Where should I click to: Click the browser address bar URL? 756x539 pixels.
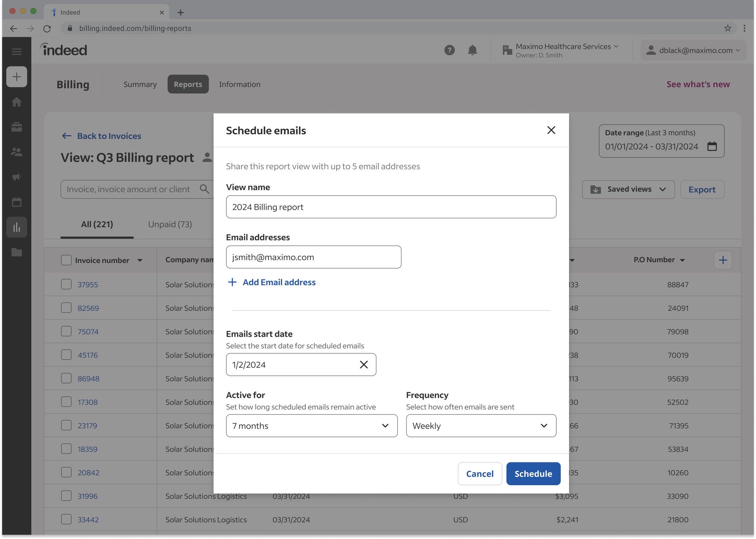(135, 29)
